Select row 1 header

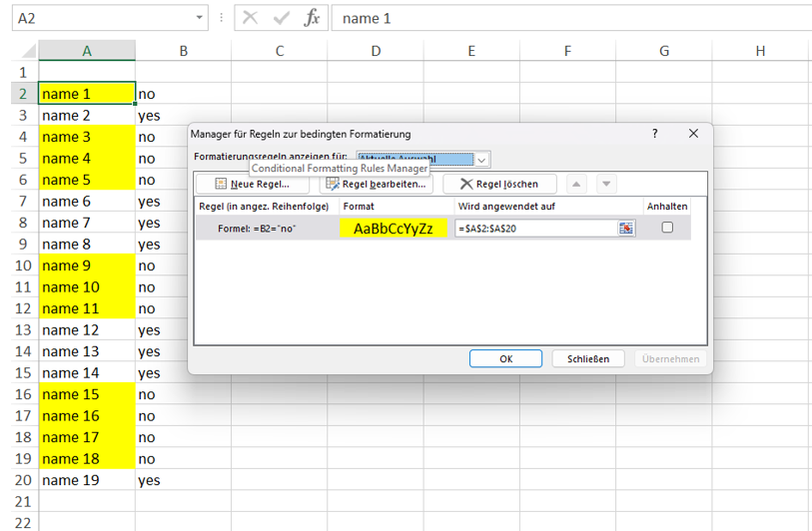pyautogui.click(x=24, y=72)
